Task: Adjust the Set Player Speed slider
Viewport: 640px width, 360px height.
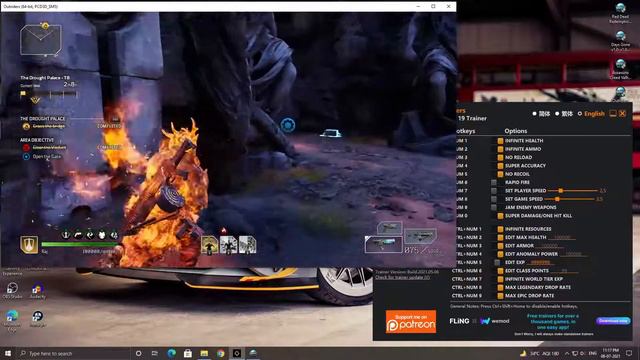Action: click(x=572, y=191)
